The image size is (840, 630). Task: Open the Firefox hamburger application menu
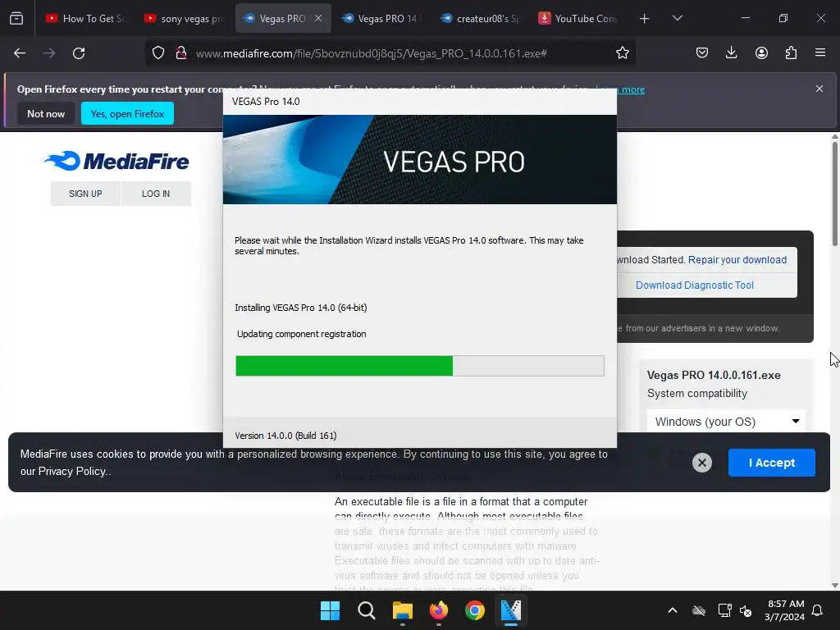point(820,53)
